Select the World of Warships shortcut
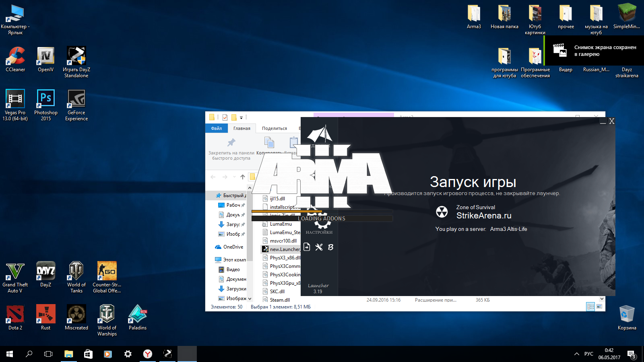The width and height of the screenshot is (644, 362). (x=107, y=320)
